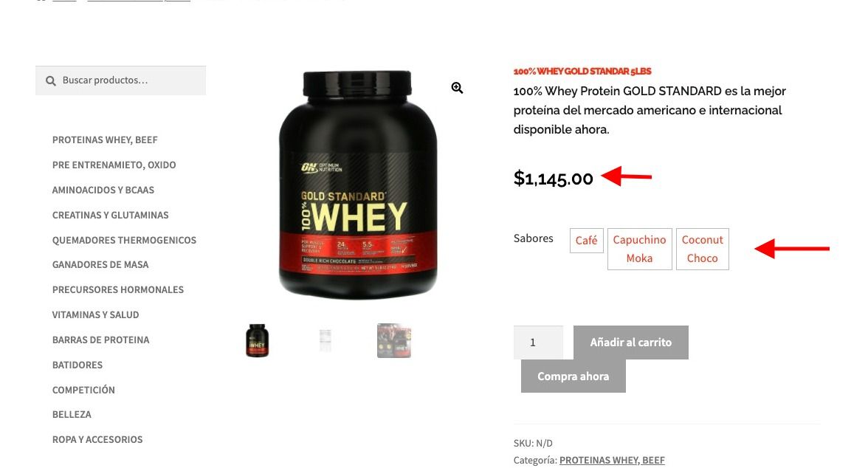Focus the Buscar productos search field
Viewport: 868px width, 468px height.
tap(121, 80)
